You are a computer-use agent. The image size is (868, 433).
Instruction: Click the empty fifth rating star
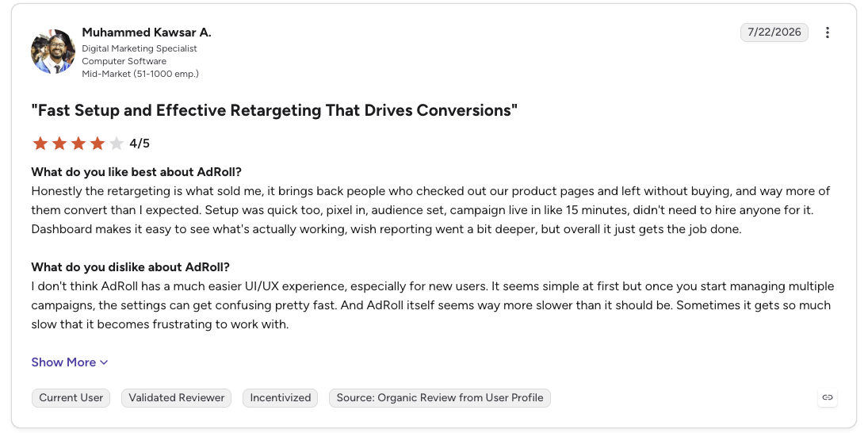(117, 144)
